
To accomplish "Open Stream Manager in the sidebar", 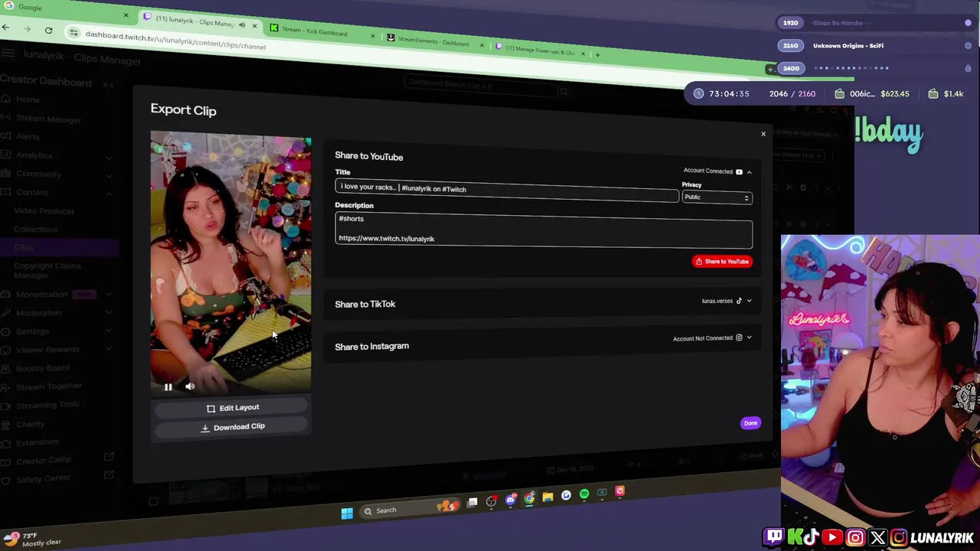I will tap(48, 119).
